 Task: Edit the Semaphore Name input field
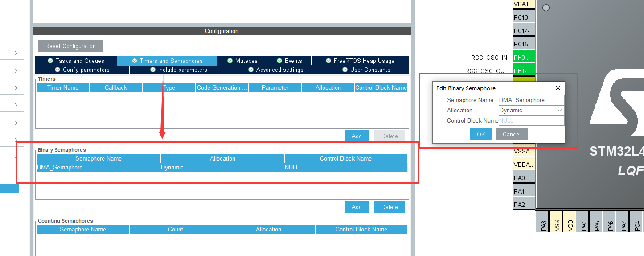531,100
